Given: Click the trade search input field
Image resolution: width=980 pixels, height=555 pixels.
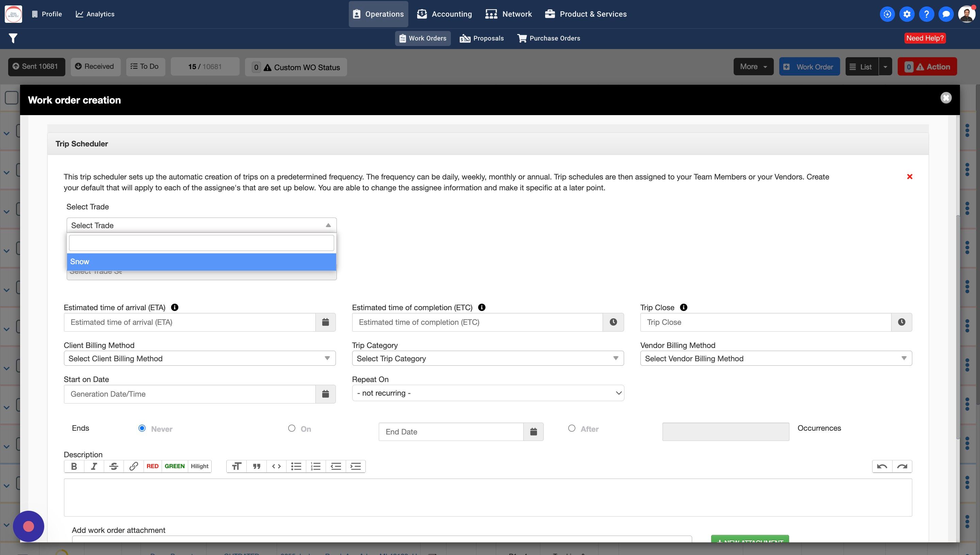Looking at the screenshot, I should tap(201, 243).
